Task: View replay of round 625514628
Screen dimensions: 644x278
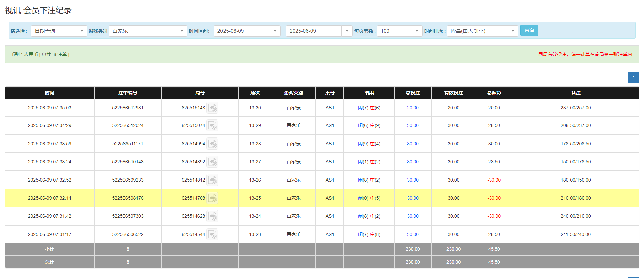Action: click(x=212, y=216)
